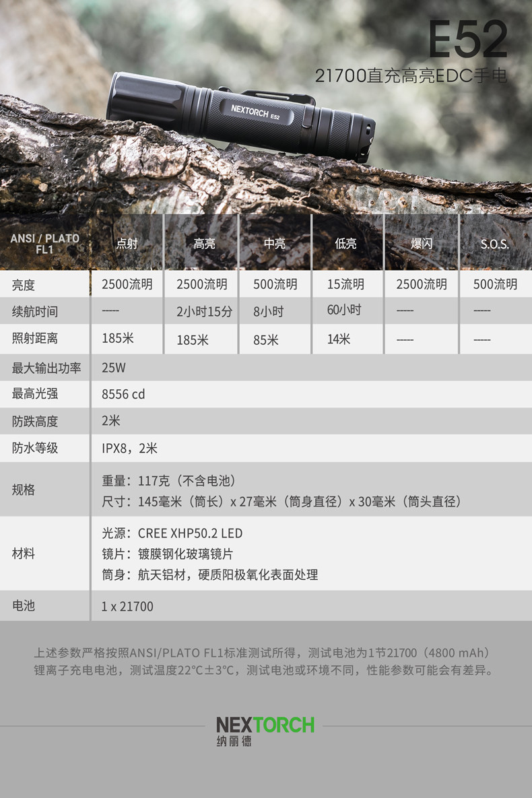Click the '8小时' runtime value
Screen dimensions: 532x798
click(x=268, y=312)
